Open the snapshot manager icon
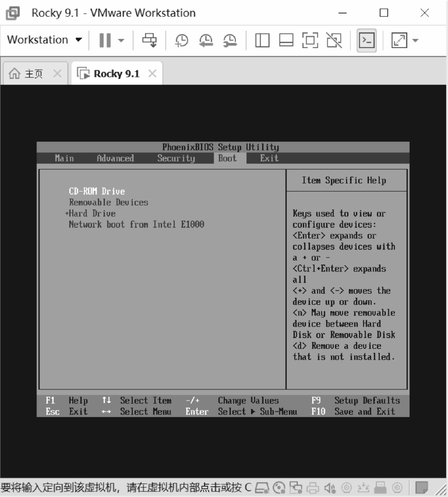Viewport: 448px width, 497px height. [x=230, y=39]
